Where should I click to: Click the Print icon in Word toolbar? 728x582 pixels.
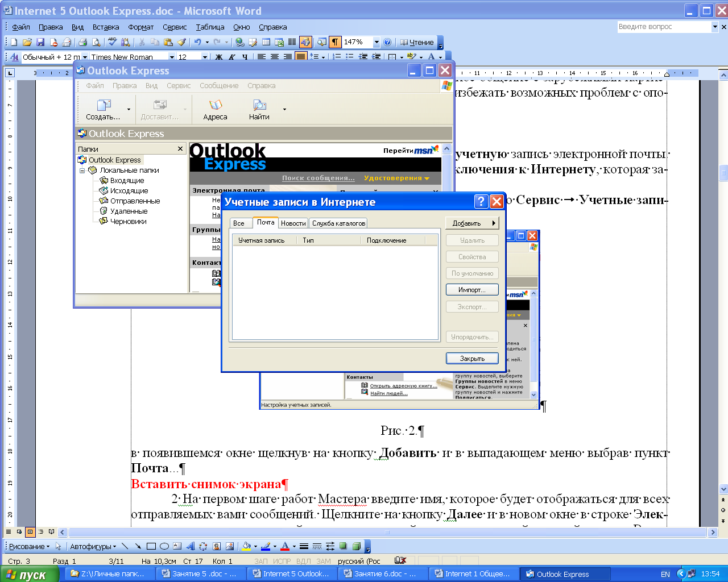click(82, 42)
